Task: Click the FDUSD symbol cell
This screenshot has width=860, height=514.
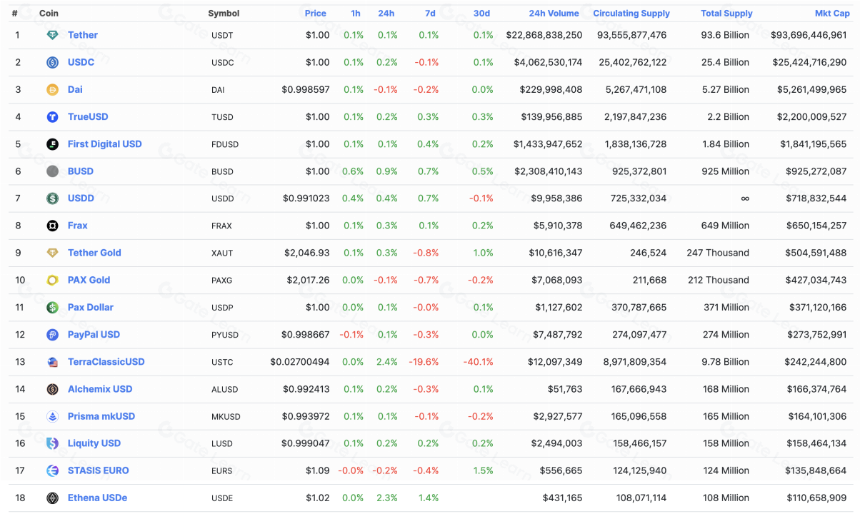Action: coord(225,145)
